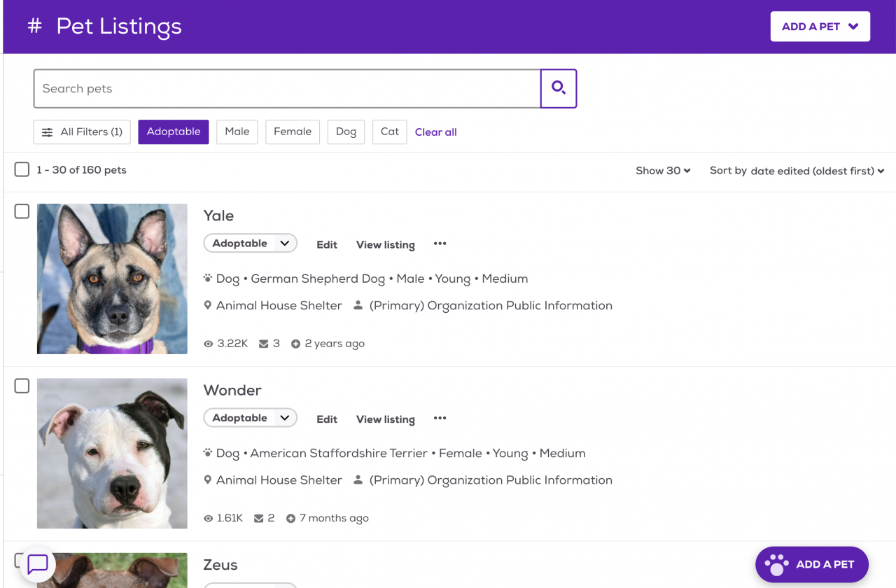The image size is (896, 588).
Task: Focus the Search pets input field
Action: pyautogui.click(x=287, y=89)
